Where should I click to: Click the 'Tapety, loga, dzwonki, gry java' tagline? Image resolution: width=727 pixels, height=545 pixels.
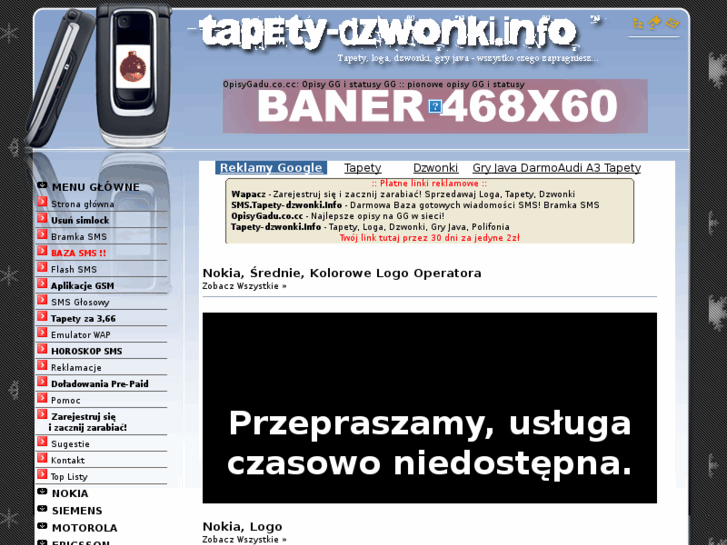(468, 58)
